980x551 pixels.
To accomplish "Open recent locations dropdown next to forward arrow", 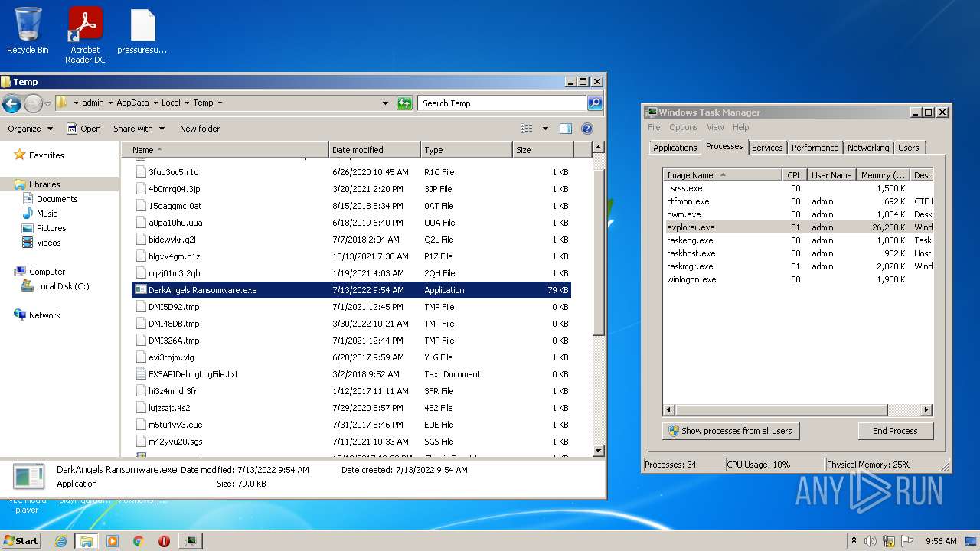I will [47, 103].
